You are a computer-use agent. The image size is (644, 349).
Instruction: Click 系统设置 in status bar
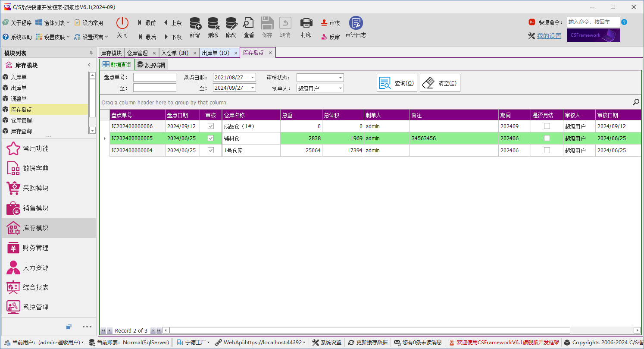click(327, 343)
